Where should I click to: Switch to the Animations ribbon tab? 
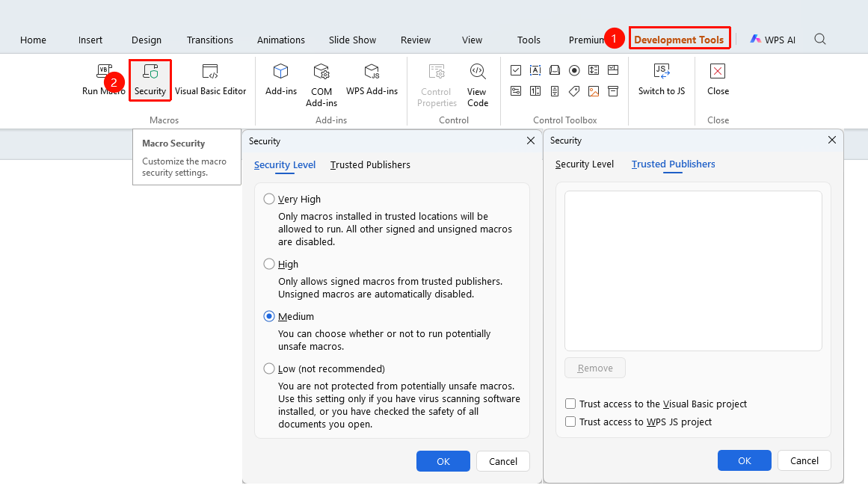pos(280,40)
